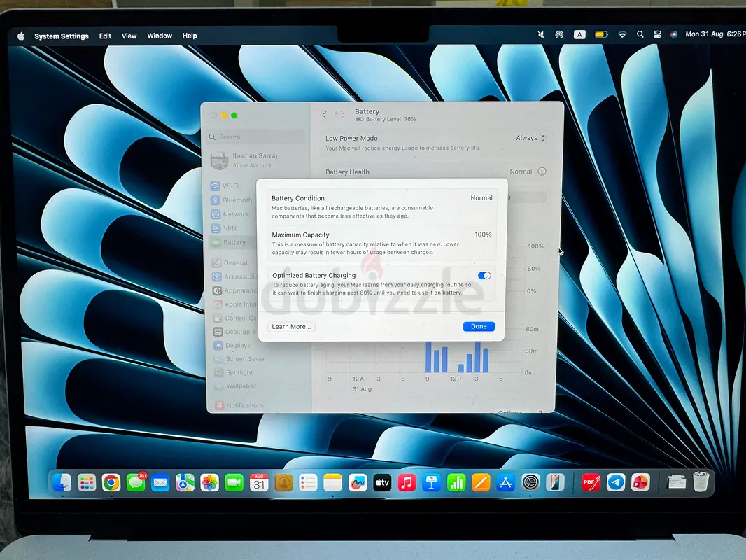
Task: Open the Help menu
Action: (190, 36)
